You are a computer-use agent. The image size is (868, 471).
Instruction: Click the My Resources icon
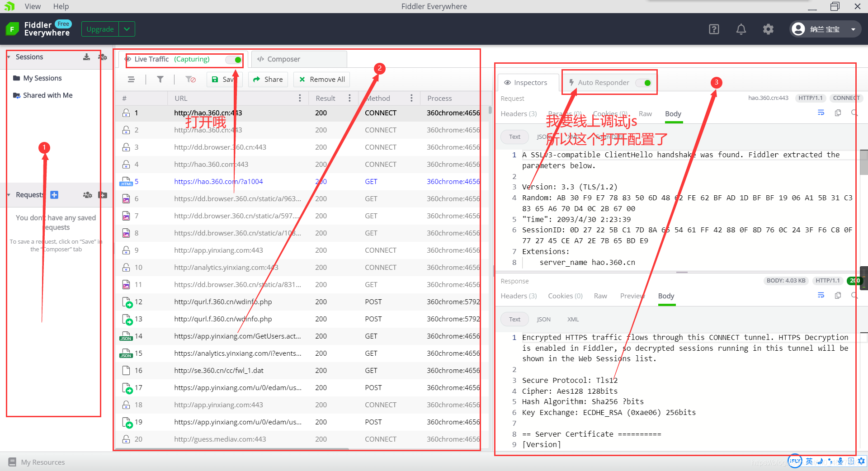[x=12, y=462]
